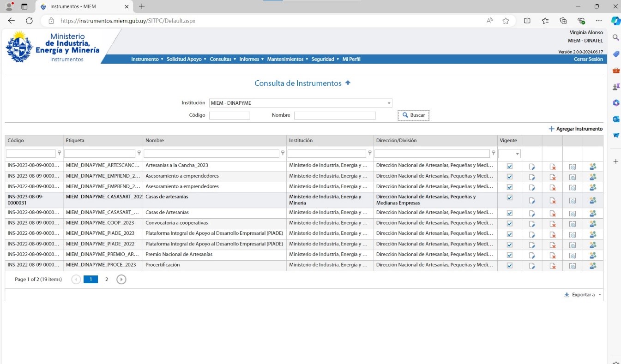
Task: Click the Nombre search input field
Action: click(335, 115)
